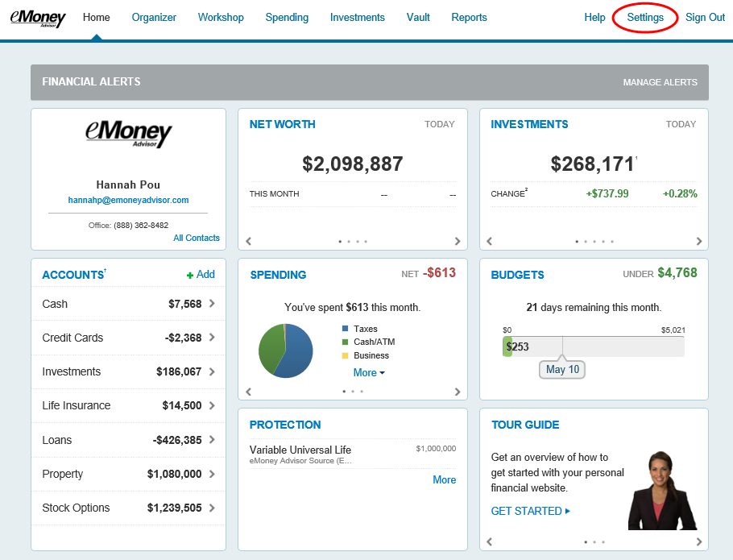Viewport: 733px width, 560px height.
Task: Click the yellow Business legend square
Action: pyautogui.click(x=345, y=355)
